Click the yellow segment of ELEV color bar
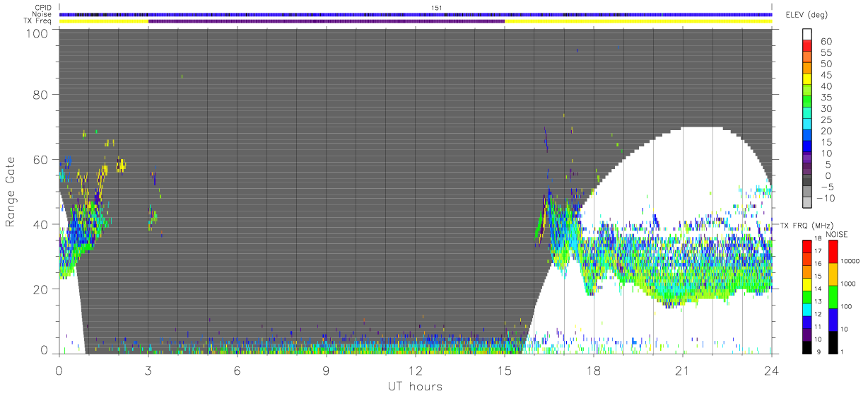This screenshot has height=401, width=868. [x=808, y=79]
